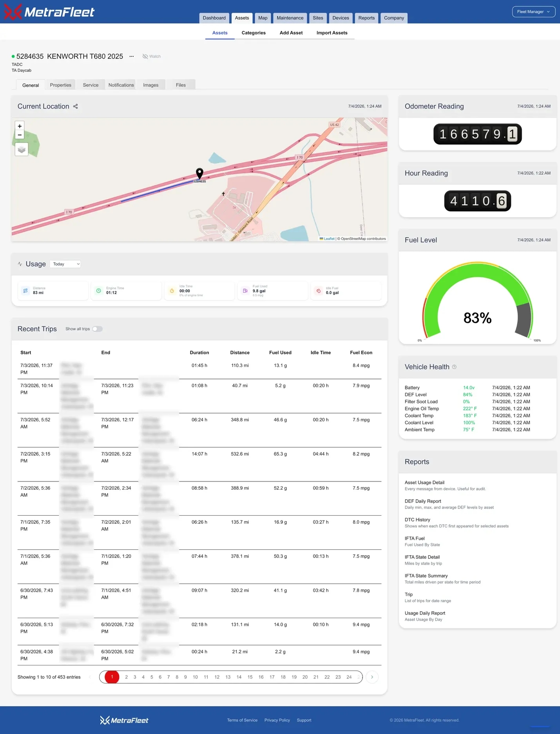The width and height of the screenshot is (560, 734).
Task: Click the 532.6 mi distance cell
Action: coord(240,454)
